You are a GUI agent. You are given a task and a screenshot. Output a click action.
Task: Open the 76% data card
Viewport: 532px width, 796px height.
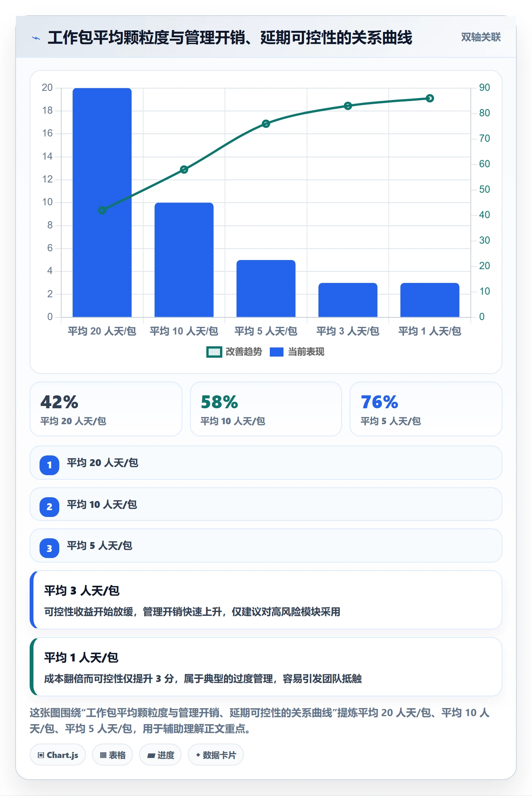[x=426, y=409]
